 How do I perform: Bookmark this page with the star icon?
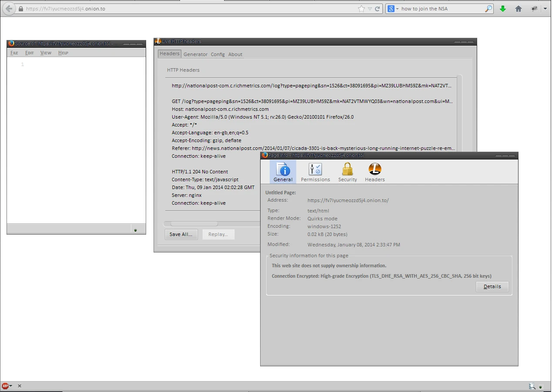click(361, 9)
